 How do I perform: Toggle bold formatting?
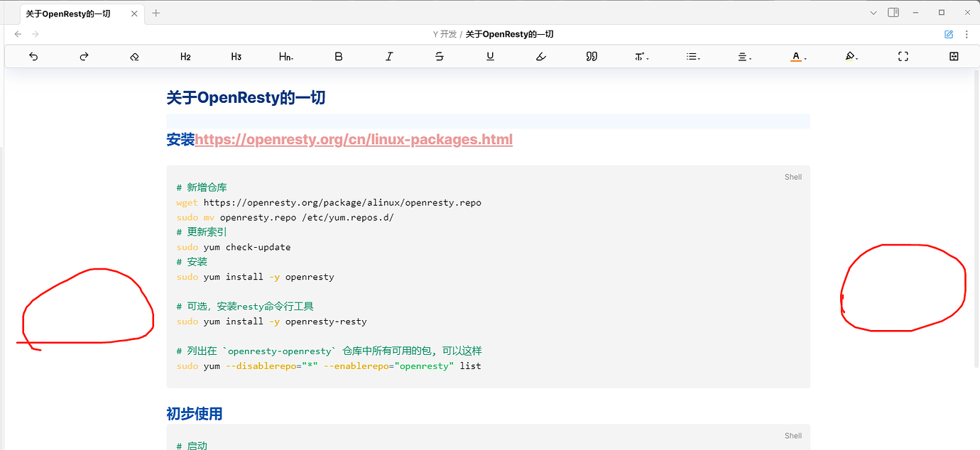tap(339, 57)
